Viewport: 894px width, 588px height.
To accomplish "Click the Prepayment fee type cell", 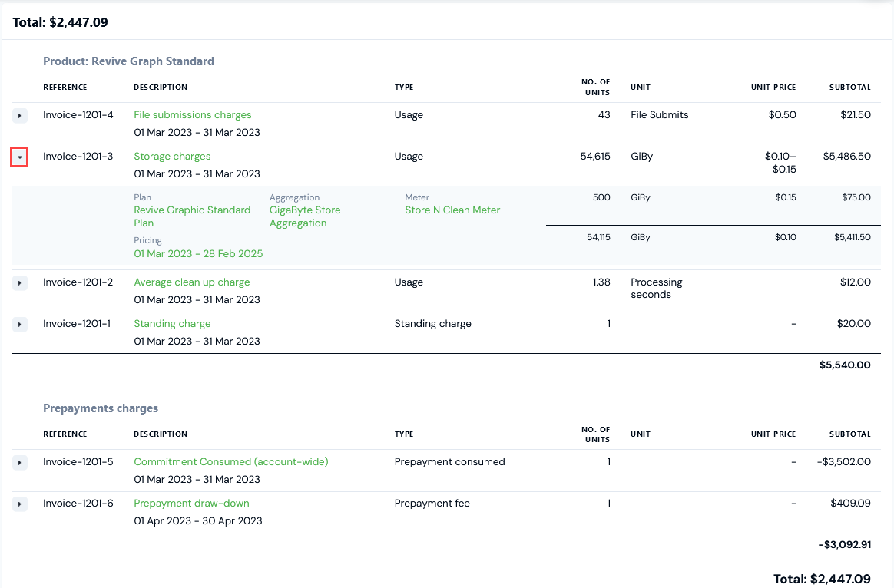I will [x=432, y=503].
